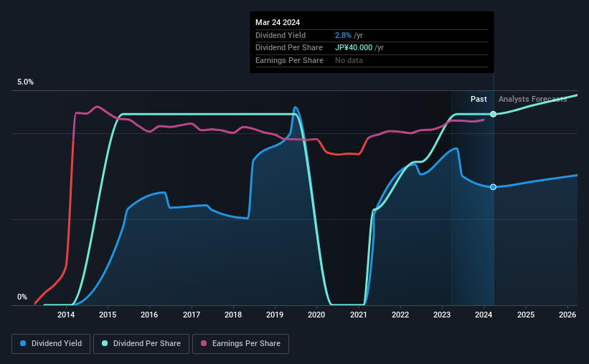Click the 2026 x-axis label
The width and height of the screenshot is (589, 364).
[x=567, y=315]
